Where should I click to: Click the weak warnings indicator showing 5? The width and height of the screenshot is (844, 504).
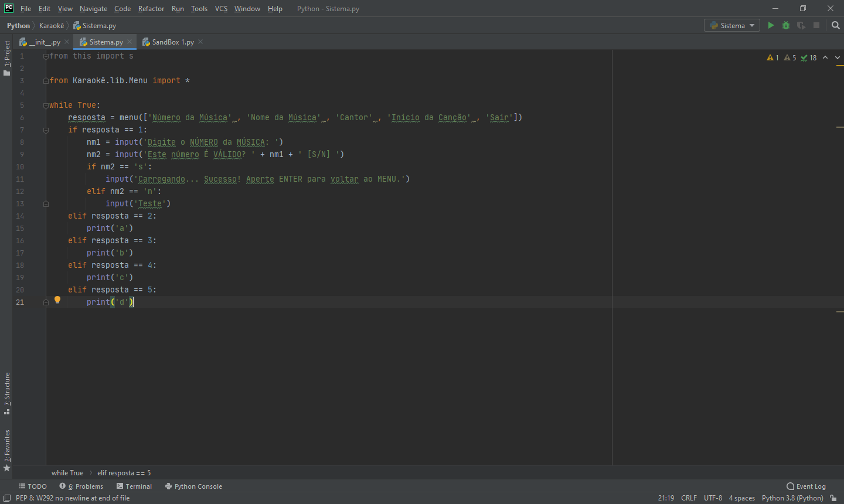click(x=790, y=57)
